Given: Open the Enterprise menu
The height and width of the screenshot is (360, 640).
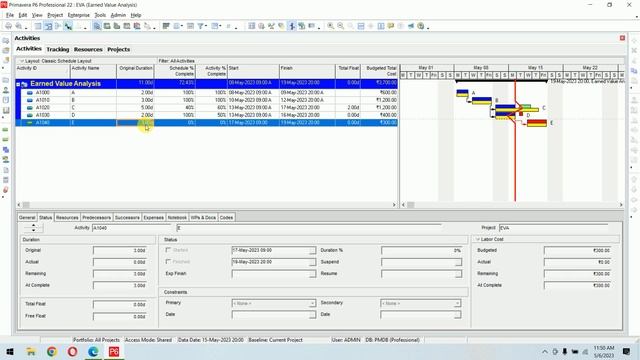Looking at the screenshot, I should [78, 15].
